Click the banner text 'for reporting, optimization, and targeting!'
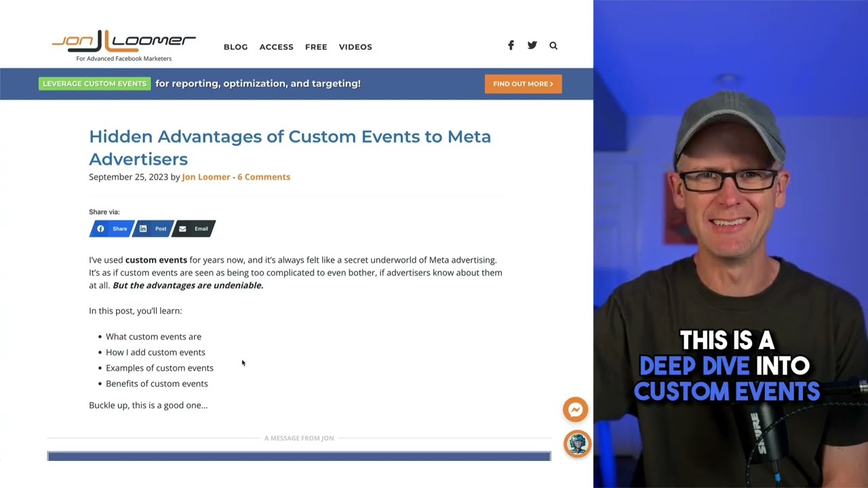Image resolution: width=868 pixels, height=488 pixels. [x=258, y=84]
